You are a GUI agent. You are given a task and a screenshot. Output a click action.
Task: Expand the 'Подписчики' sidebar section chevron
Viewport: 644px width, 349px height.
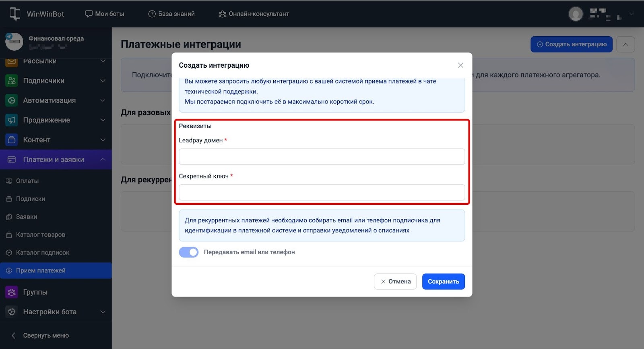[103, 81]
